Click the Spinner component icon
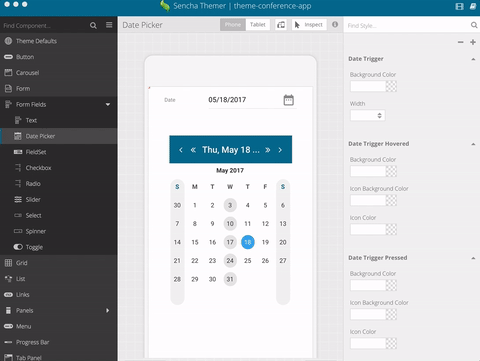This screenshot has height=361, width=480. pyautogui.click(x=18, y=231)
